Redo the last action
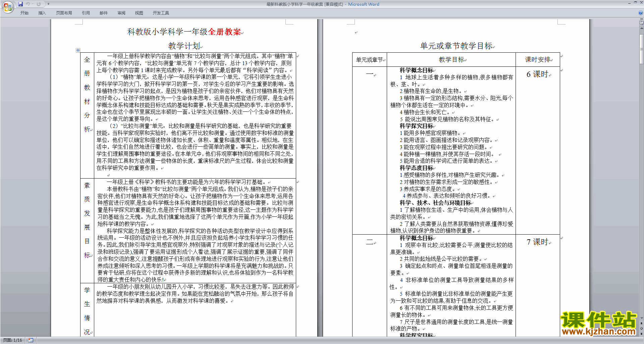Image resolution: width=644 pixels, height=344 pixels. 39,4
